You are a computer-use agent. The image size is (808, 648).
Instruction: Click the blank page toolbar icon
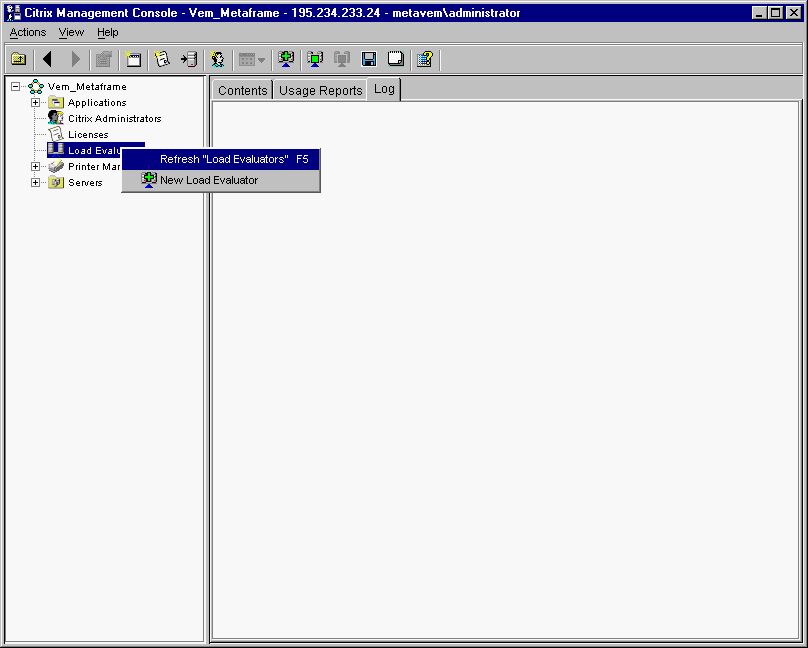point(396,59)
